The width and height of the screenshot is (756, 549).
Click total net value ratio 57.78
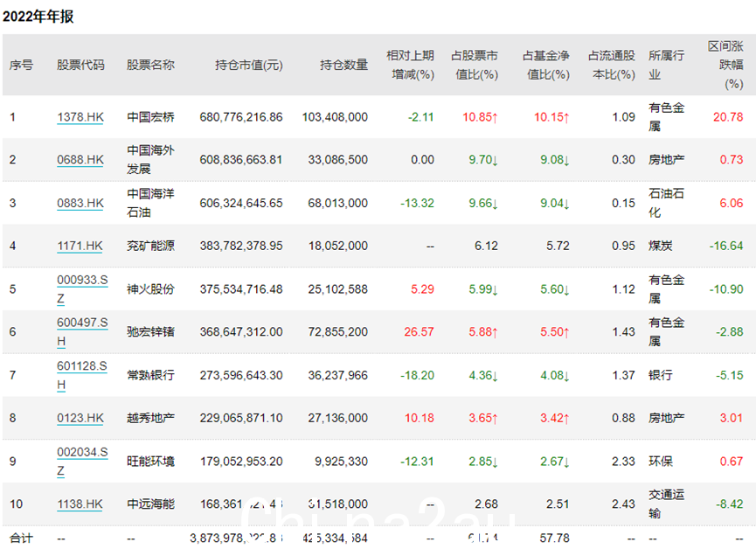click(554, 538)
